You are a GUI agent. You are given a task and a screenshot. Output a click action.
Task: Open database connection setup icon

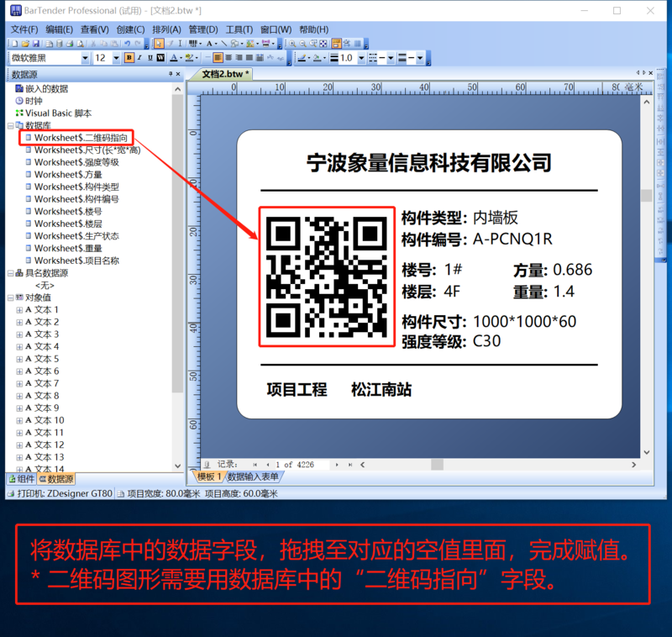click(59, 44)
